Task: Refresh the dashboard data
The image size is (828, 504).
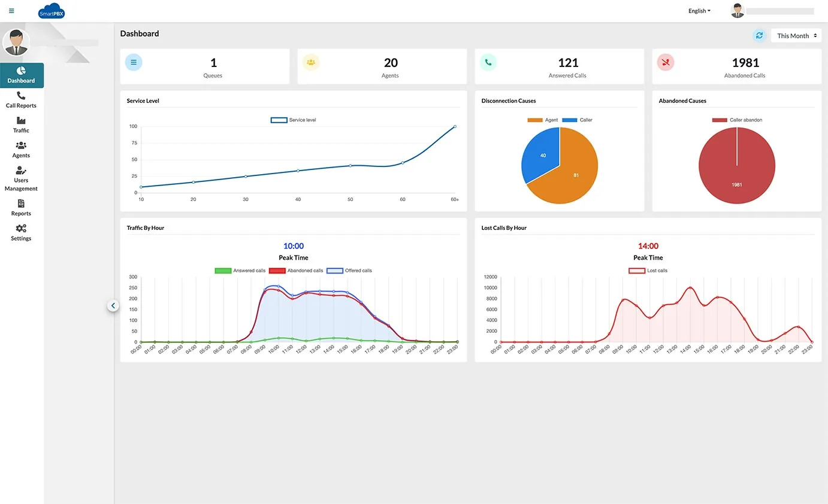Action: (760, 35)
